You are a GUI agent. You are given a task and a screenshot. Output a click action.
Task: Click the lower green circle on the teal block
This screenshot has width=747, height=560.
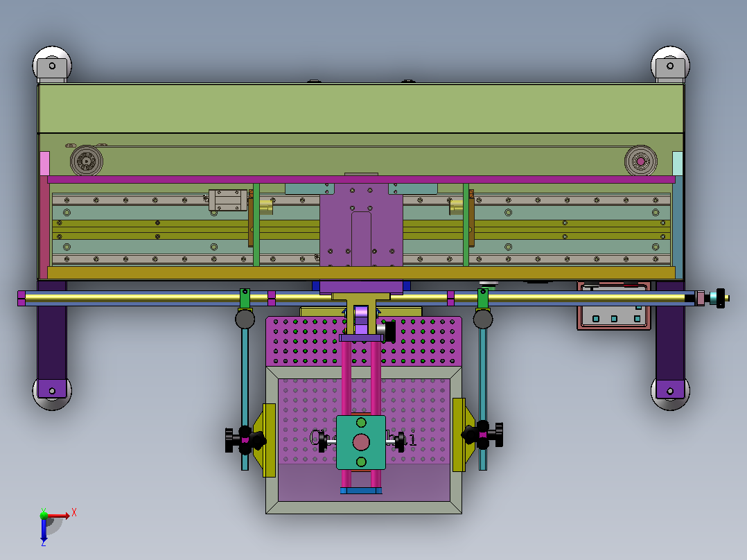pos(361,462)
